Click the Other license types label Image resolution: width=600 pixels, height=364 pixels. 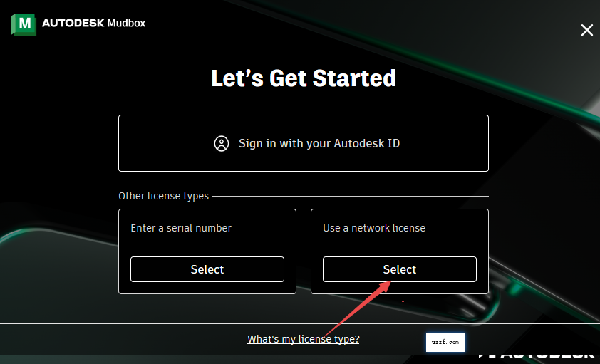(x=163, y=196)
